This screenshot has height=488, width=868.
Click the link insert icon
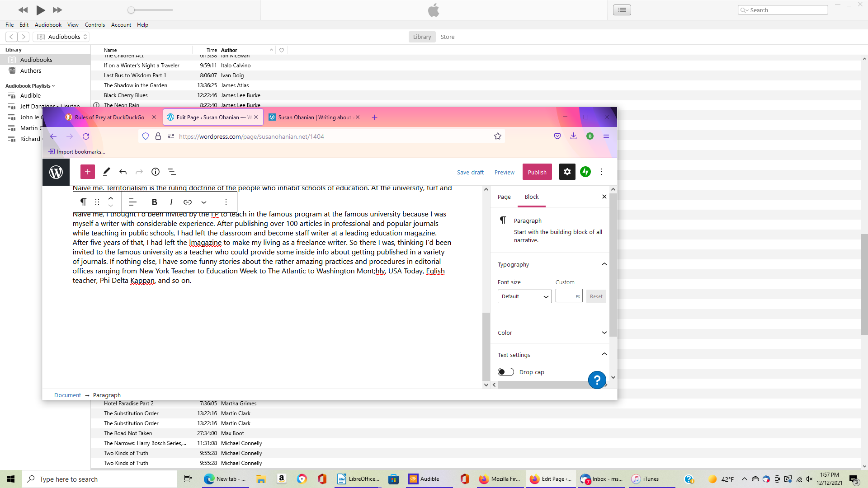pos(188,202)
